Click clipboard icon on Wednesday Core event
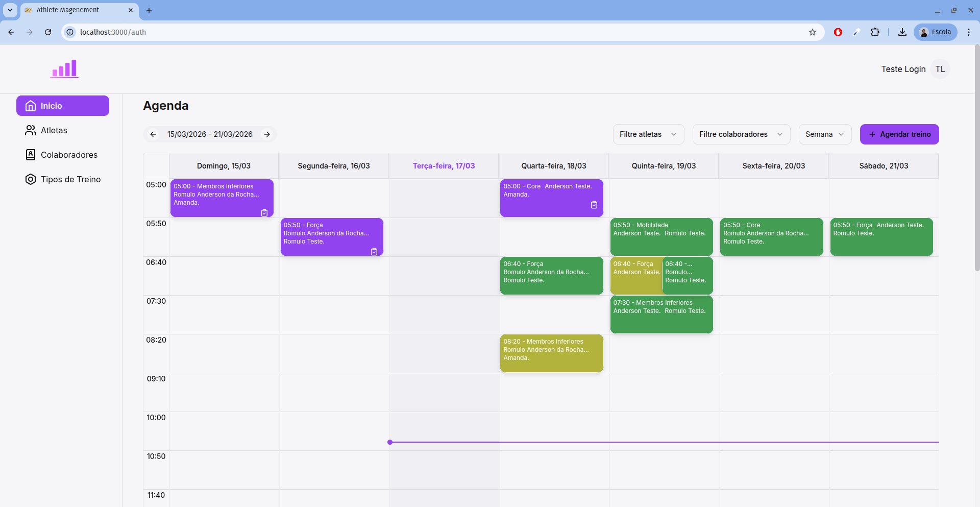Image resolution: width=980 pixels, height=507 pixels. [x=594, y=205]
